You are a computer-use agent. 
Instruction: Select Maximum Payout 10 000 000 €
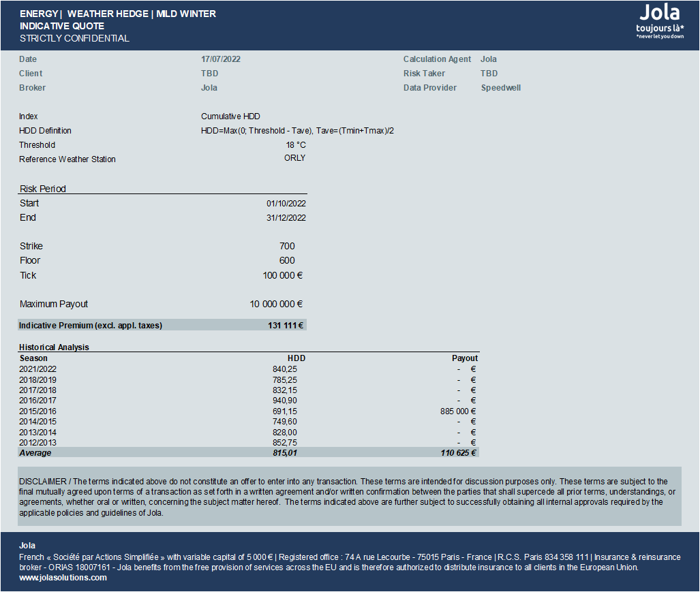[x=276, y=305]
